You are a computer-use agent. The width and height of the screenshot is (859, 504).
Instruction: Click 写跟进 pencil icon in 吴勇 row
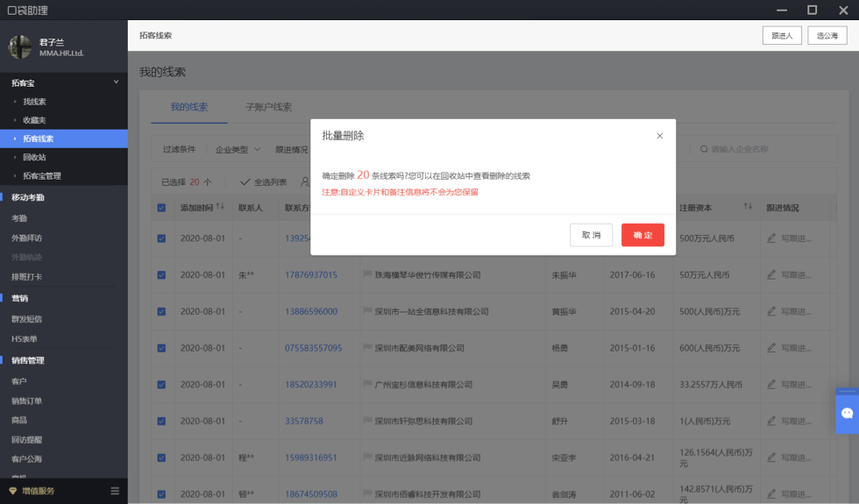pyautogui.click(x=771, y=384)
